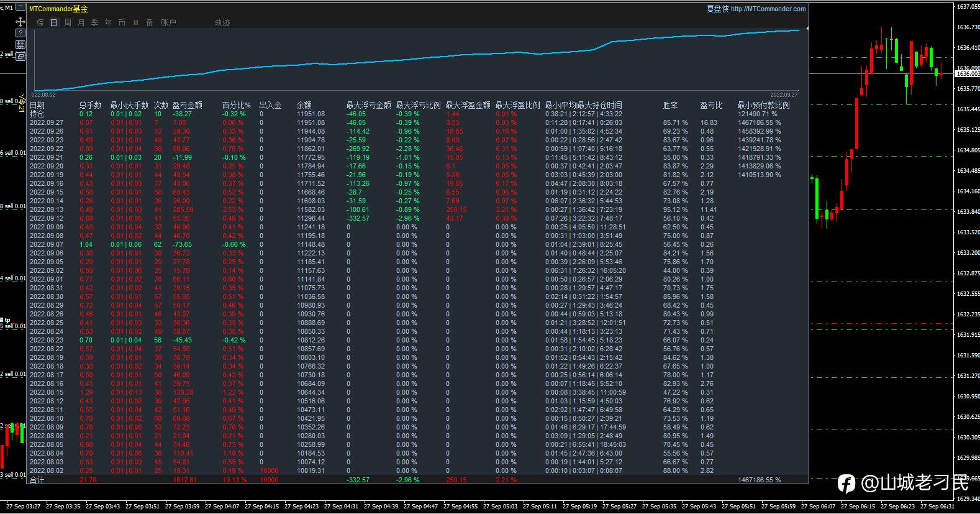This screenshot has width=980, height=514.
Task: Click profit value 285.59 on 2022.09.13
Action: click(x=183, y=209)
